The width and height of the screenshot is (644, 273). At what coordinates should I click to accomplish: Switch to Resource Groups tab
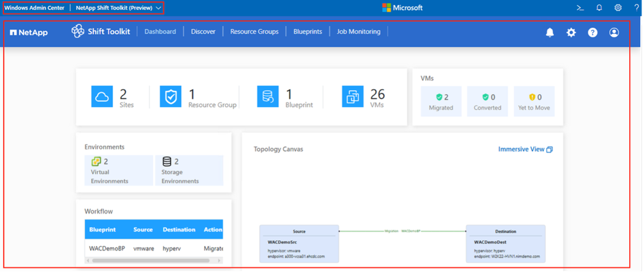[254, 32]
